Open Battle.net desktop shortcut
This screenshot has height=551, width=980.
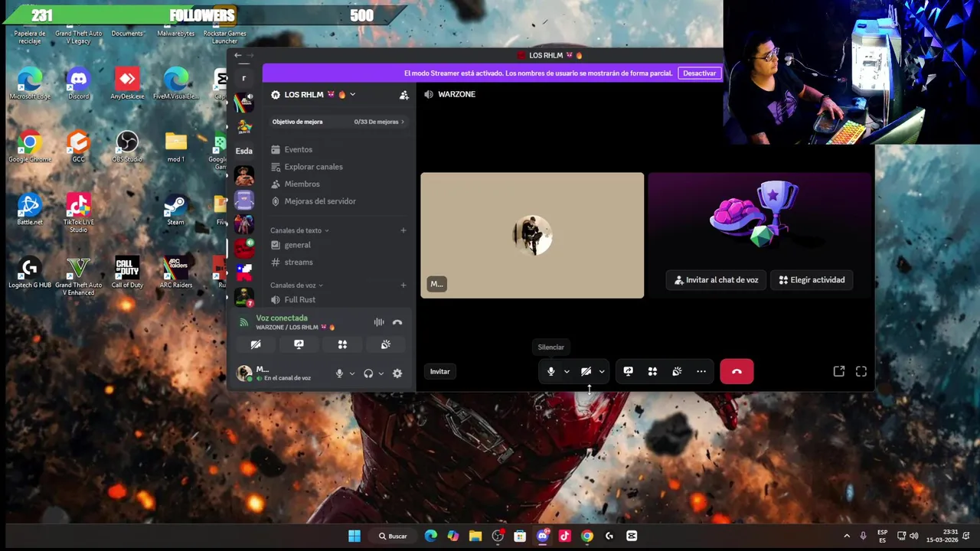click(30, 209)
